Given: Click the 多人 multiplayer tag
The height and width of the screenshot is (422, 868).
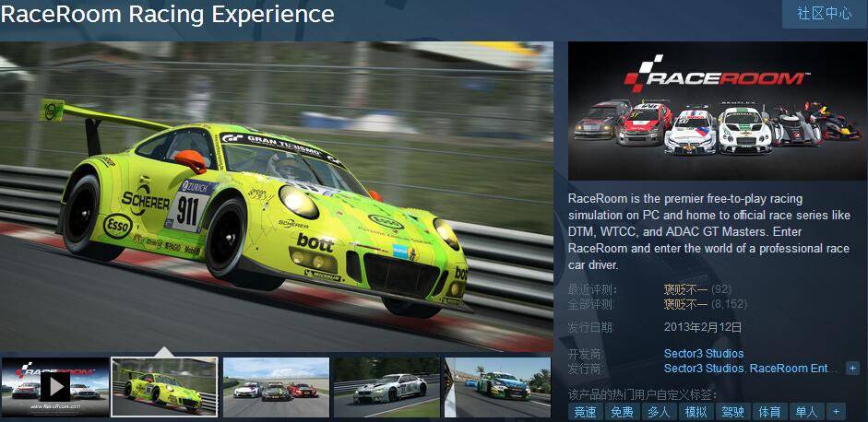Looking at the screenshot, I should click(659, 412).
